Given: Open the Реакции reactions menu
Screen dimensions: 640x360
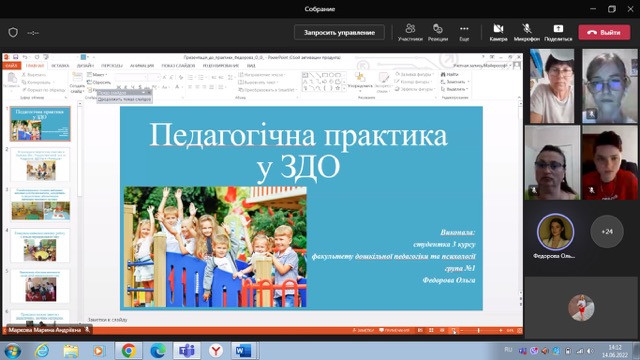Looking at the screenshot, I should click(438, 32).
